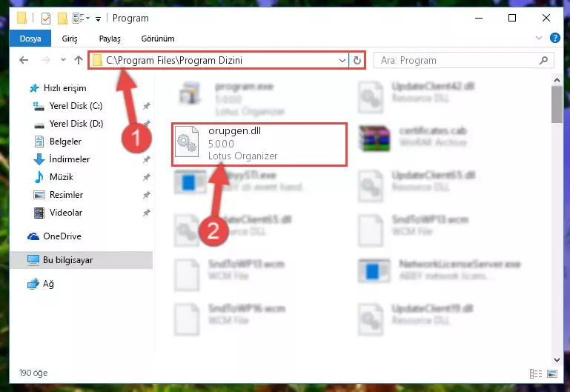Screen dimensions: 570x392
Task: Switch to large thumbnails view icon
Action: coord(551,373)
